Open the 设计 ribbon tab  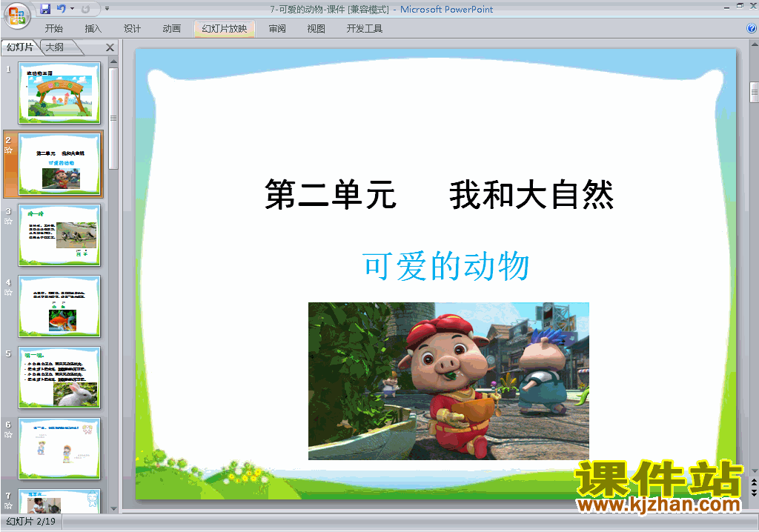click(132, 29)
